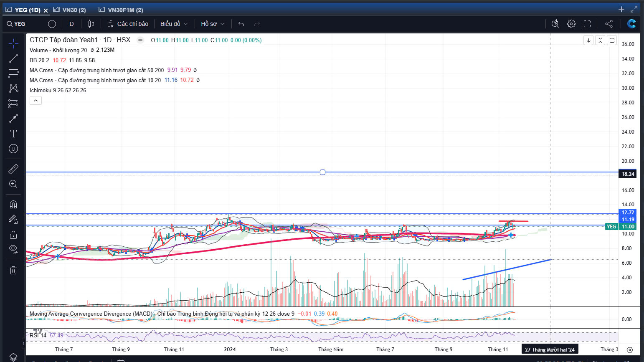644x362 pixels.
Task: Collapse the main chart pane
Action: tap(600, 41)
